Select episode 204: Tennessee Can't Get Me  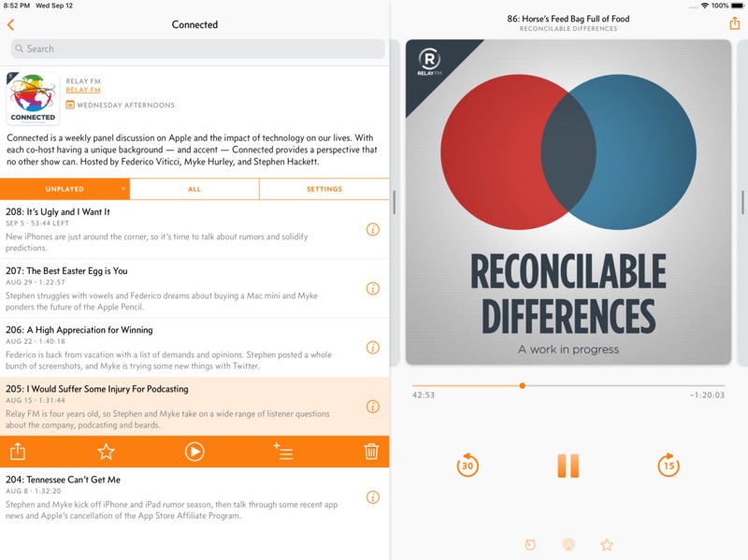coord(194,497)
